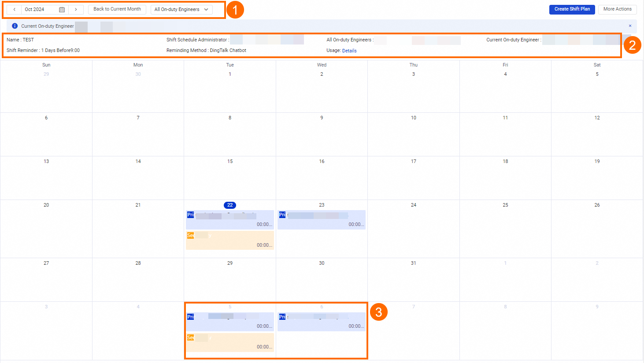This screenshot has width=644, height=363.
Task: Click the Sat column header
Action: tap(597, 65)
